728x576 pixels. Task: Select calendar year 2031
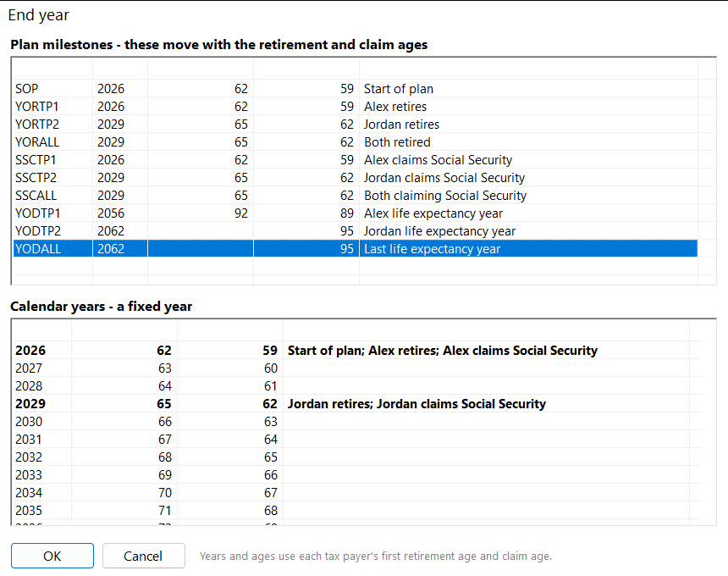coord(29,439)
